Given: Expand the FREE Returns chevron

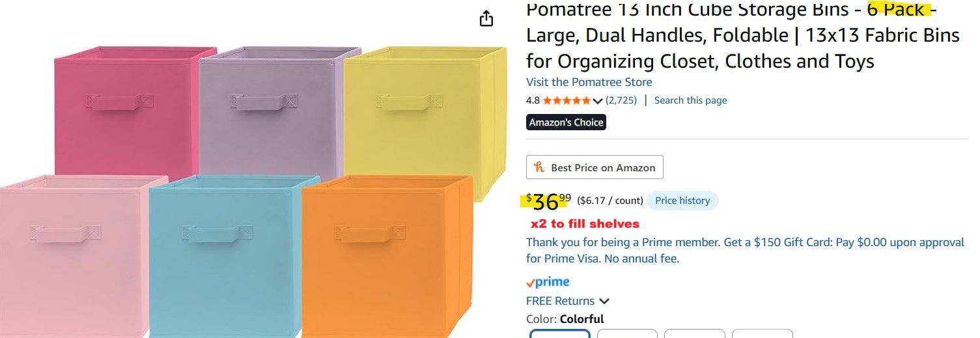Looking at the screenshot, I should (x=604, y=302).
